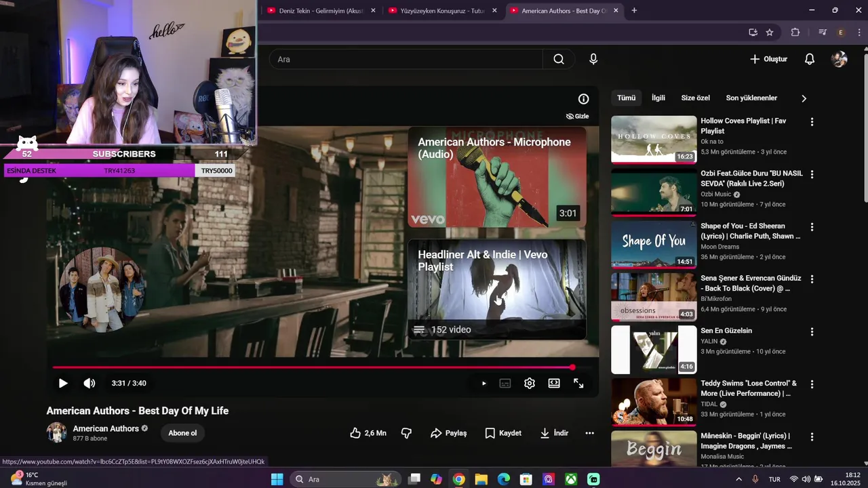Open the Windows Start menu
The height and width of the screenshot is (488, 868).
pyautogui.click(x=277, y=479)
